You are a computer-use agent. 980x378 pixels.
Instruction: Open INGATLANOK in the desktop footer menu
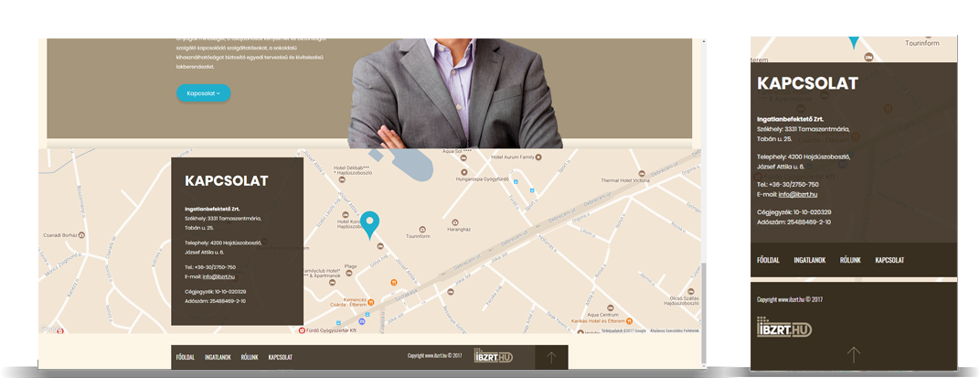pyautogui.click(x=218, y=357)
